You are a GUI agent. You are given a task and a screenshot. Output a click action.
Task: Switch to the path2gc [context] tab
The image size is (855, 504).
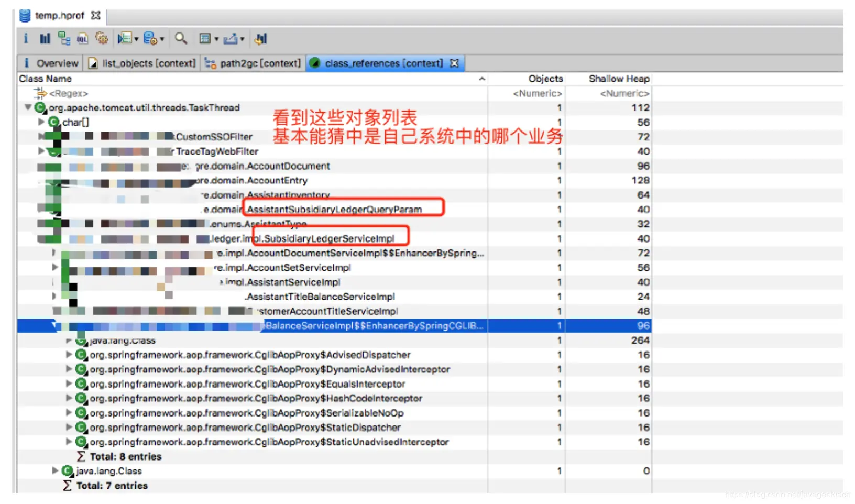pos(254,63)
